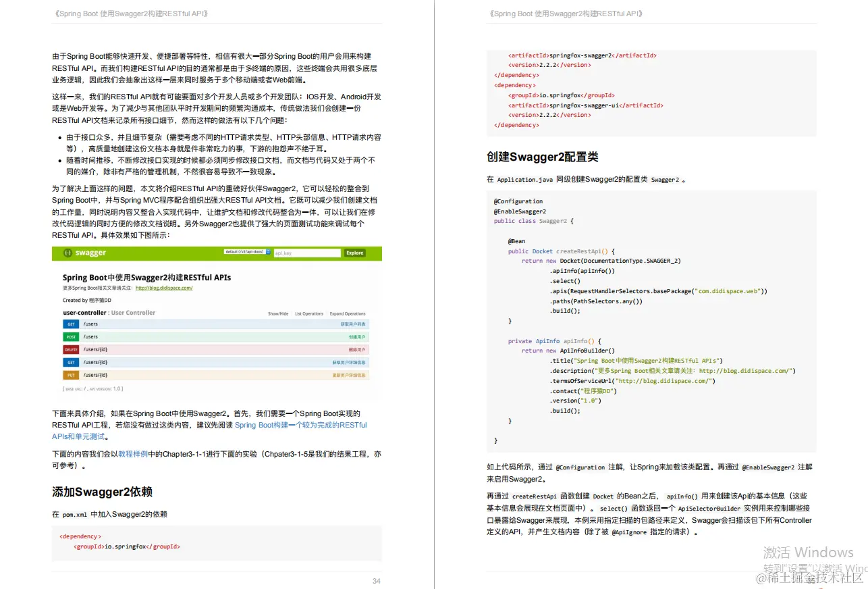This screenshot has height=589, width=868.
Task: Expand Operations for User Controller
Action: tap(348, 313)
